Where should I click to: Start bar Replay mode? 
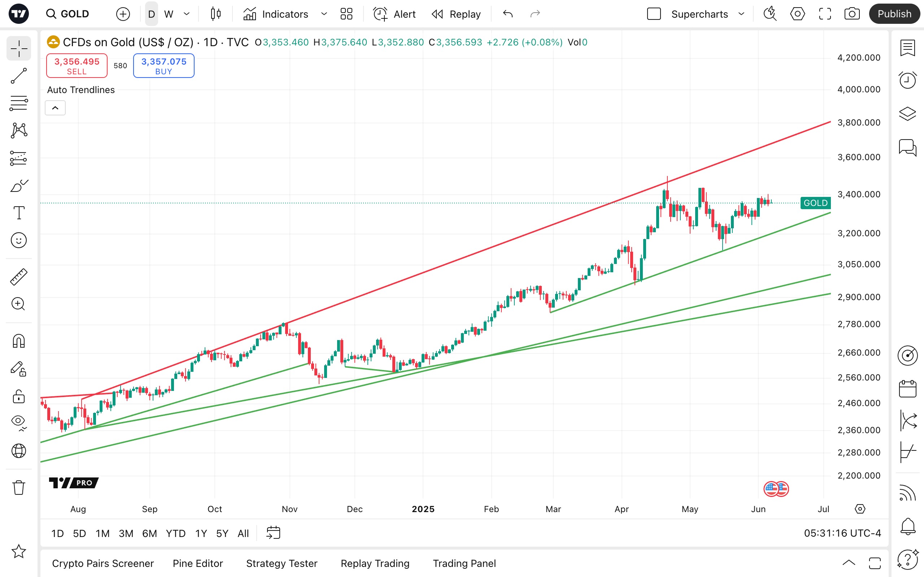(456, 14)
